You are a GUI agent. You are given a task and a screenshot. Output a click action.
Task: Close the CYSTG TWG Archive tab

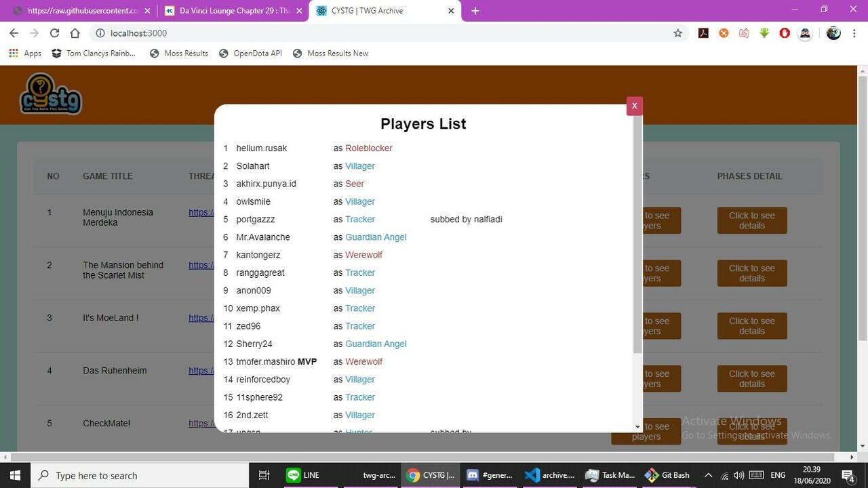[451, 11]
